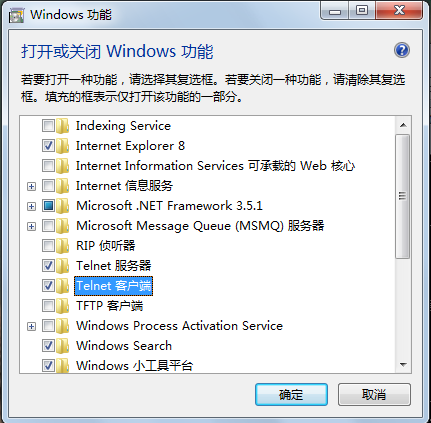
Task: Click the folder icon next to Internet Explorer 8
Action: point(62,146)
